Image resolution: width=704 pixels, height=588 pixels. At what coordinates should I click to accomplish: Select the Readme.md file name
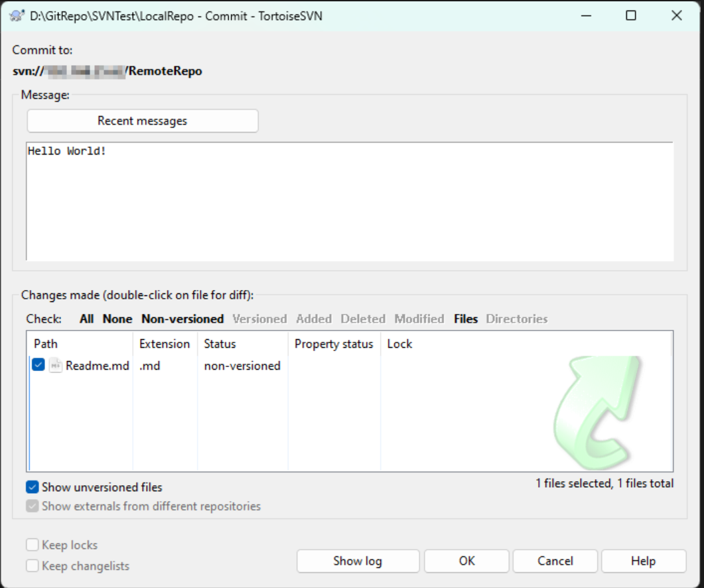coord(98,366)
